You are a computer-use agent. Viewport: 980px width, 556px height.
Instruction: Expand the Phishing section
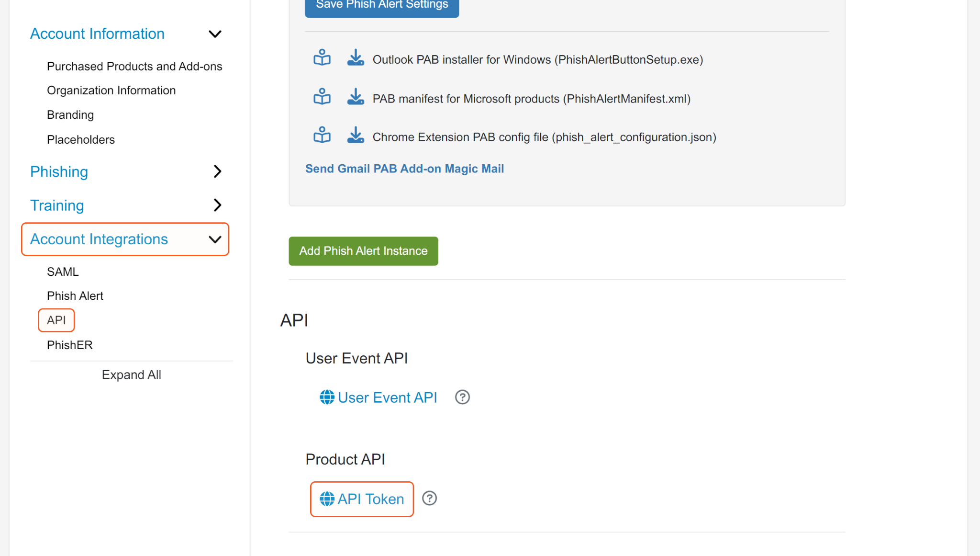pyautogui.click(x=217, y=171)
